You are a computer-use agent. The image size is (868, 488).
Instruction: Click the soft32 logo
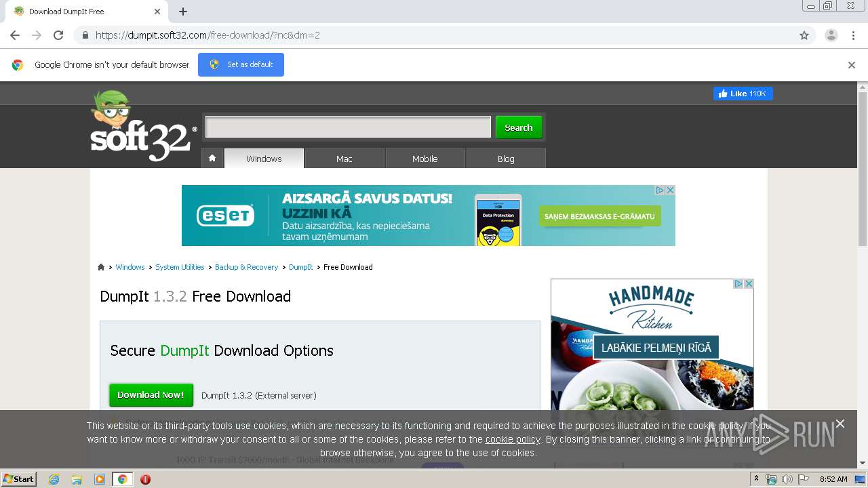[x=143, y=126]
